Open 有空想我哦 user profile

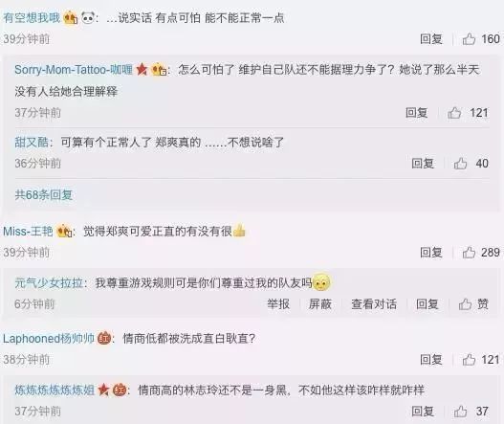point(32,17)
